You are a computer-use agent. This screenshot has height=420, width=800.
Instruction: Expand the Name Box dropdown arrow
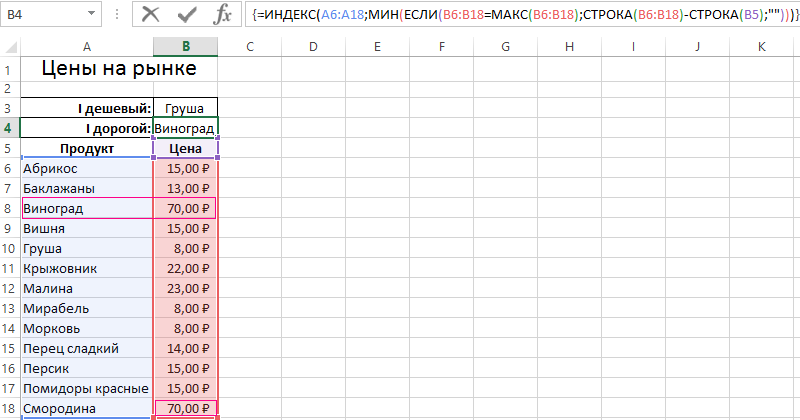tap(92, 14)
